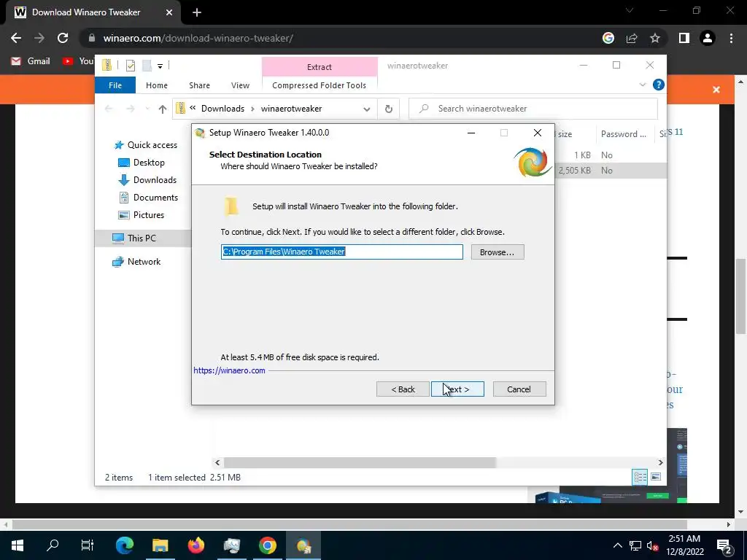
Task: Open the Compressed Folder Tools tab
Action: (x=320, y=85)
